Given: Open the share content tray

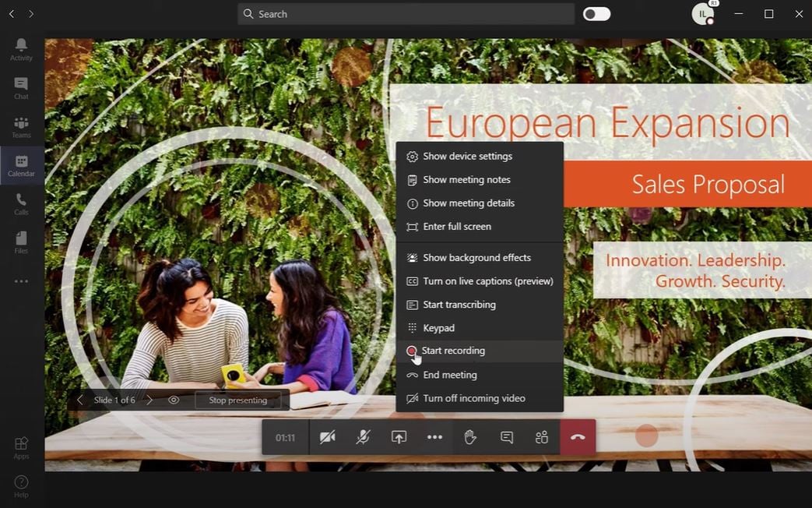Looking at the screenshot, I should pyautogui.click(x=399, y=438).
